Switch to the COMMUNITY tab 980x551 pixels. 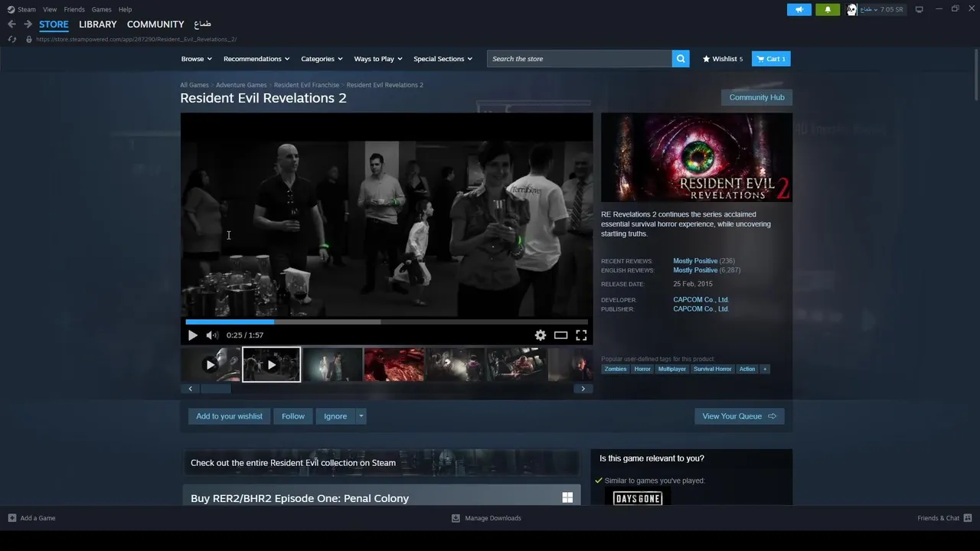pyautogui.click(x=155, y=24)
